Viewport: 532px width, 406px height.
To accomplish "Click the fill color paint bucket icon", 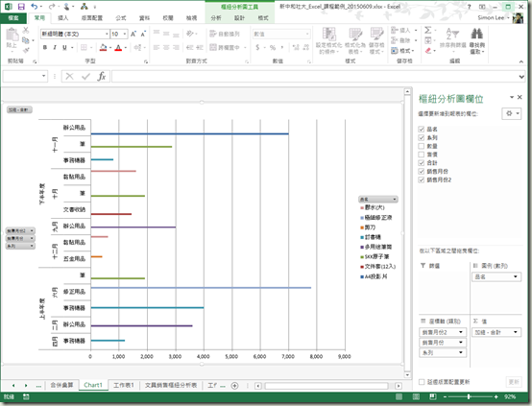I will point(104,47).
